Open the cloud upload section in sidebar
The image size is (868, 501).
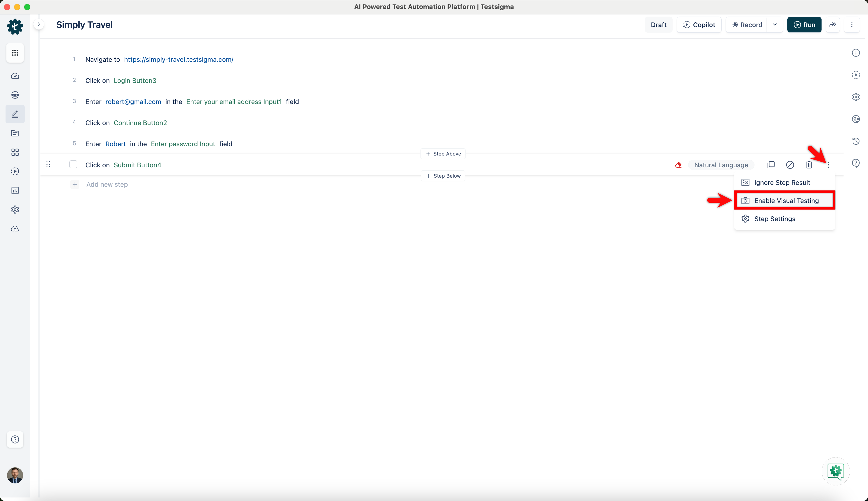pyautogui.click(x=15, y=228)
